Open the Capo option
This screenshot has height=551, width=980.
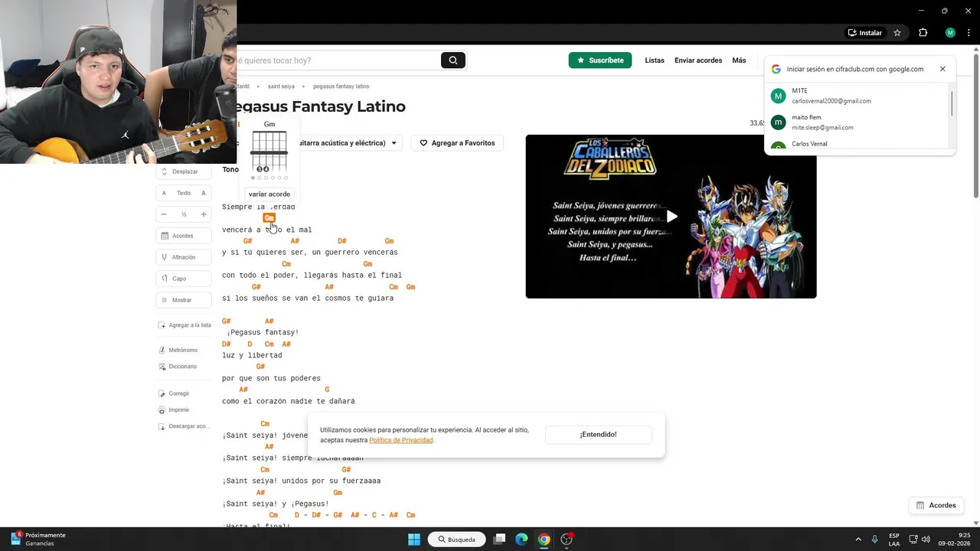pyautogui.click(x=184, y=279)
